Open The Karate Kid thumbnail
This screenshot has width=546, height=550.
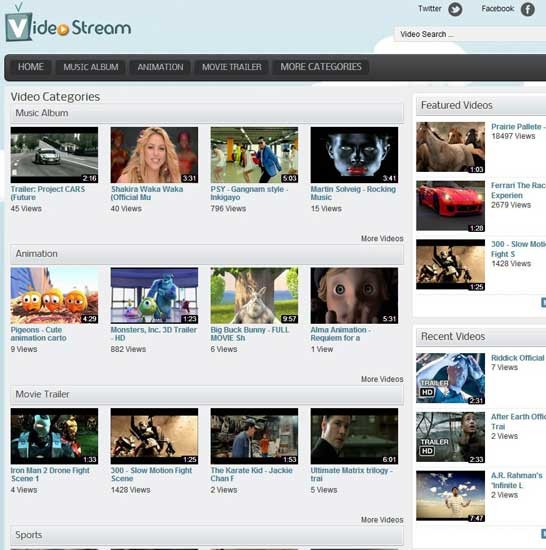(254, 436)
